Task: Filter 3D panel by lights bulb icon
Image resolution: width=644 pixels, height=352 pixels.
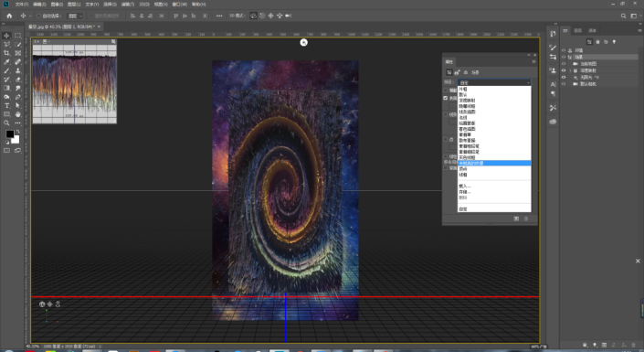Action: coord(615,42)
